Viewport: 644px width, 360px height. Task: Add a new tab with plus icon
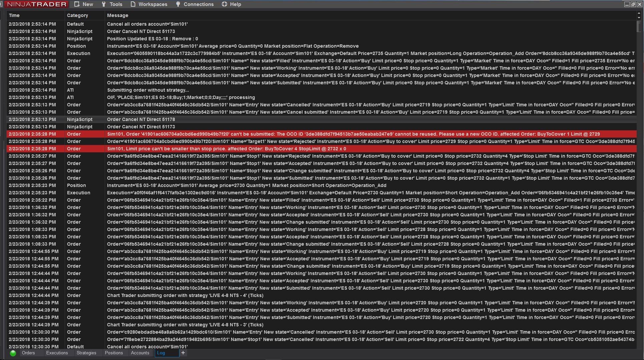pos(183,353)
